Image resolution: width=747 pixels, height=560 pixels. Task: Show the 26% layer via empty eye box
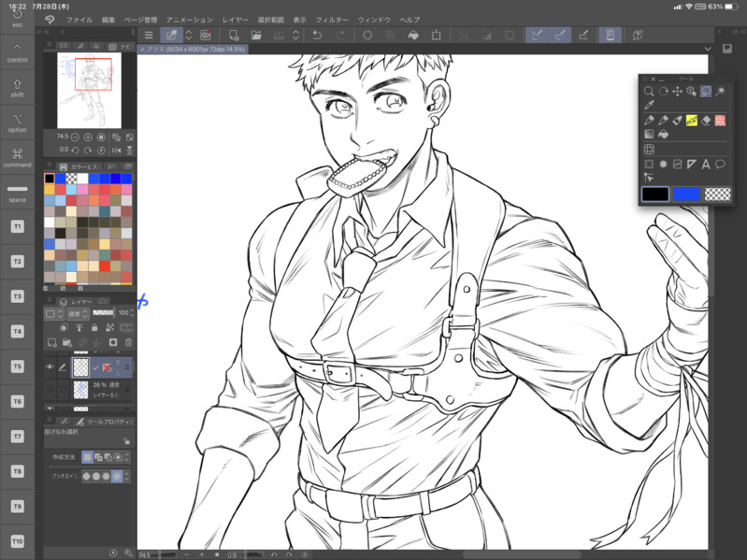pos(50,390)
